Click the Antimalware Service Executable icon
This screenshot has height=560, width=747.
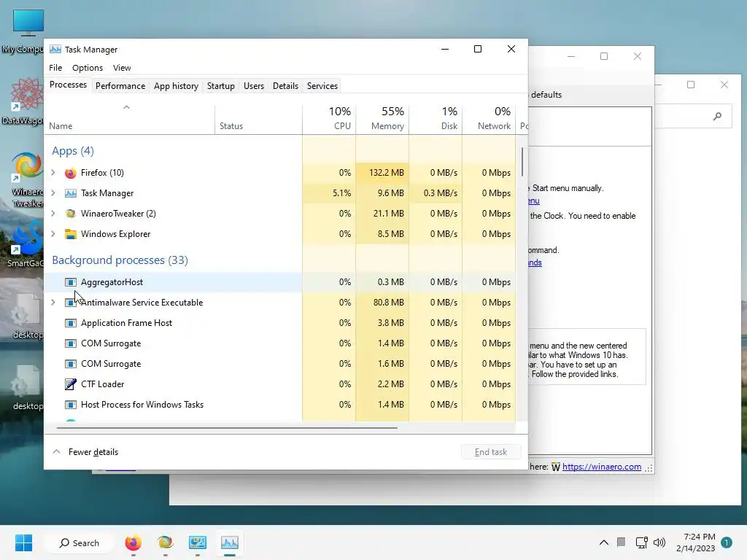[71, 303]
